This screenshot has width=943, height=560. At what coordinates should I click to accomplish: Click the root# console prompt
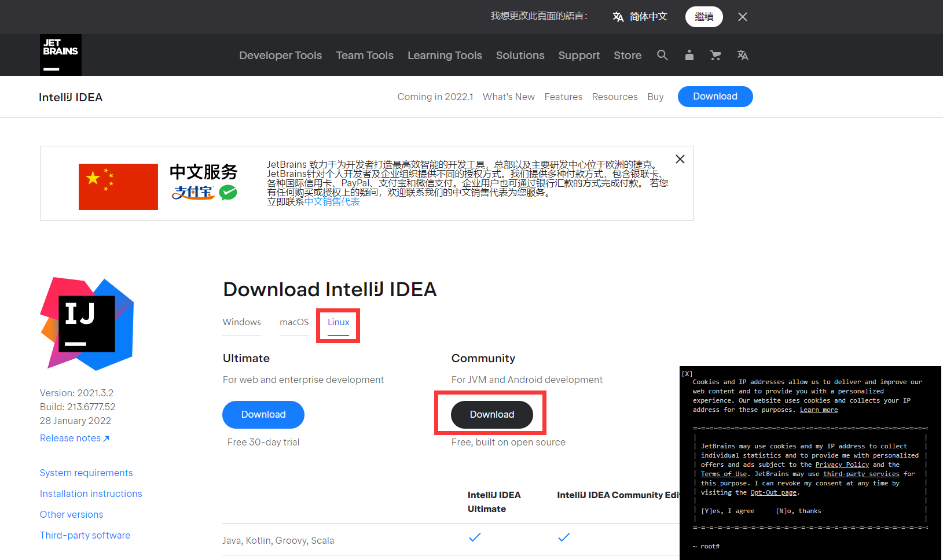[706, 546]
